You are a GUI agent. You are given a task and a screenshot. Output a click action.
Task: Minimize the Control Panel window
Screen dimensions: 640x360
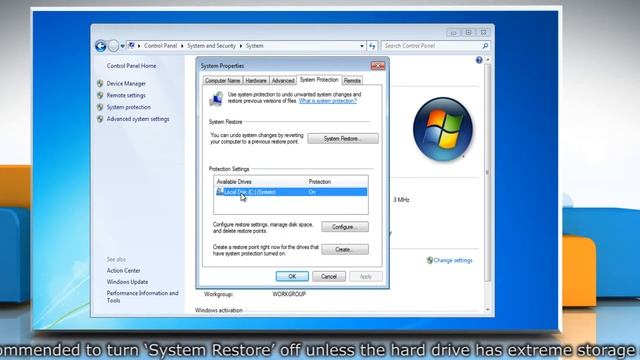pos(453,33)
